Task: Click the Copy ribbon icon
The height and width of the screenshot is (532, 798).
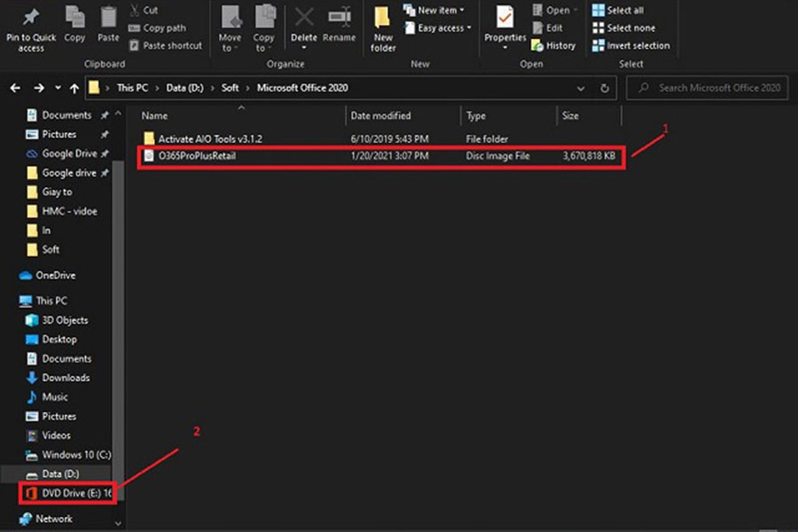Action: (74, 18)
